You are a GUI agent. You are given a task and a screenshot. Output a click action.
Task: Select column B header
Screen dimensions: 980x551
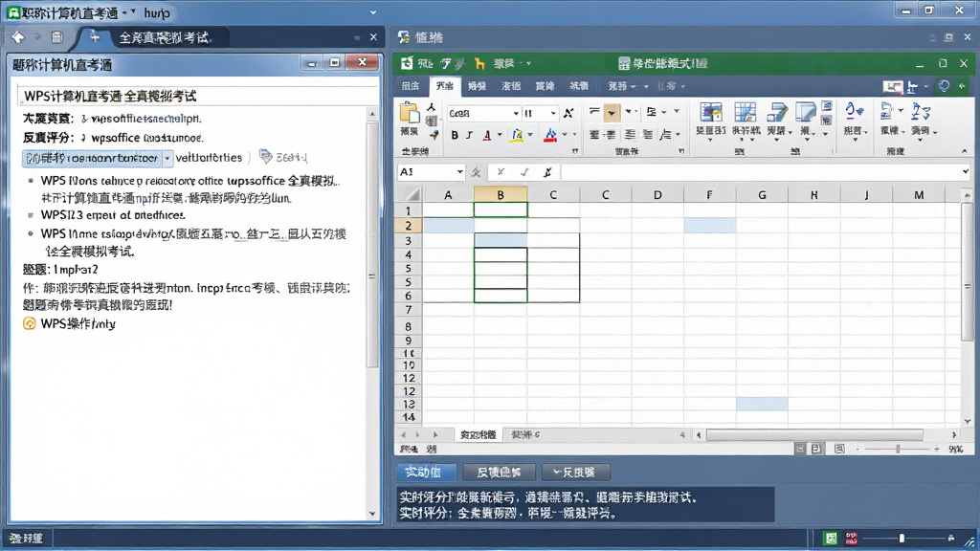click(x=501, y=195)
